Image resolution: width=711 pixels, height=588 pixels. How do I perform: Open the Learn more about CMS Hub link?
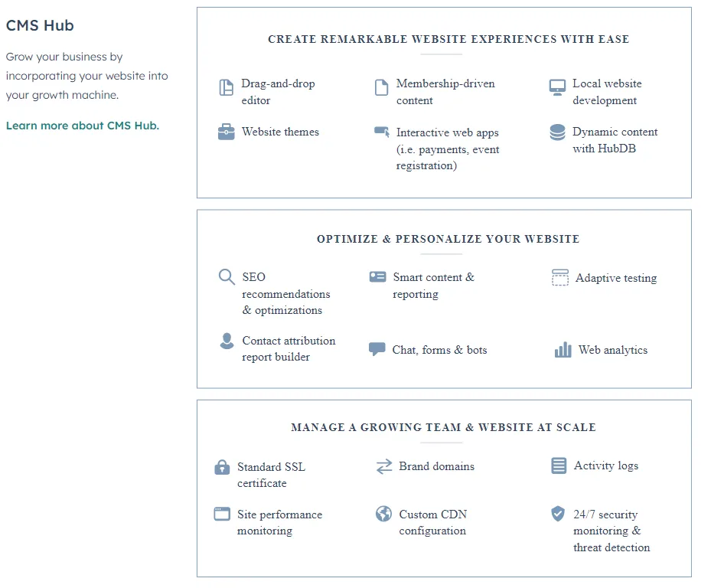pos(83,126)
